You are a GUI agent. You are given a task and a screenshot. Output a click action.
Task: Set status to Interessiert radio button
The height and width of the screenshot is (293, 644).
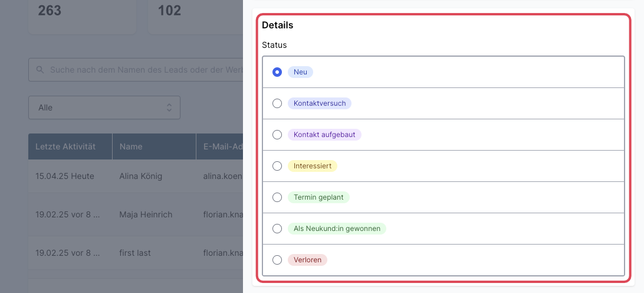(x=277, y=166)
